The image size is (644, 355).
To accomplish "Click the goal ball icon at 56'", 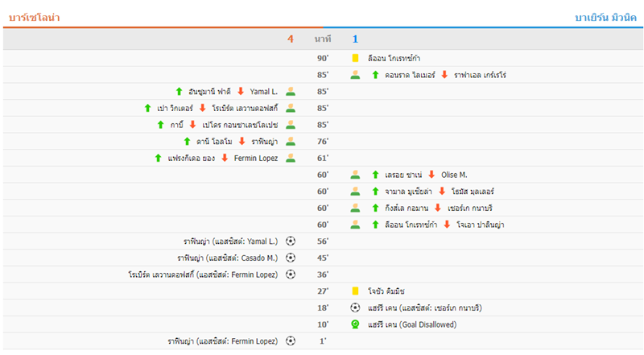I will 291,241.
